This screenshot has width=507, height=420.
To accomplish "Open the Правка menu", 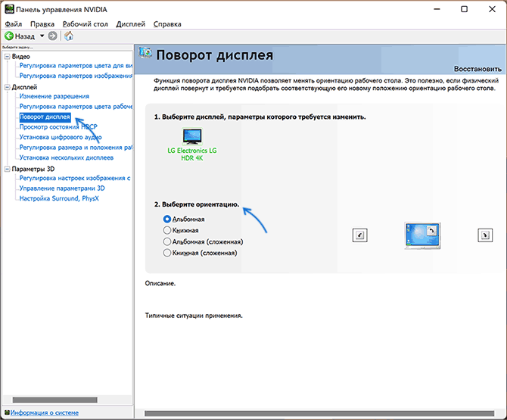I will click(x=42, y=24).
